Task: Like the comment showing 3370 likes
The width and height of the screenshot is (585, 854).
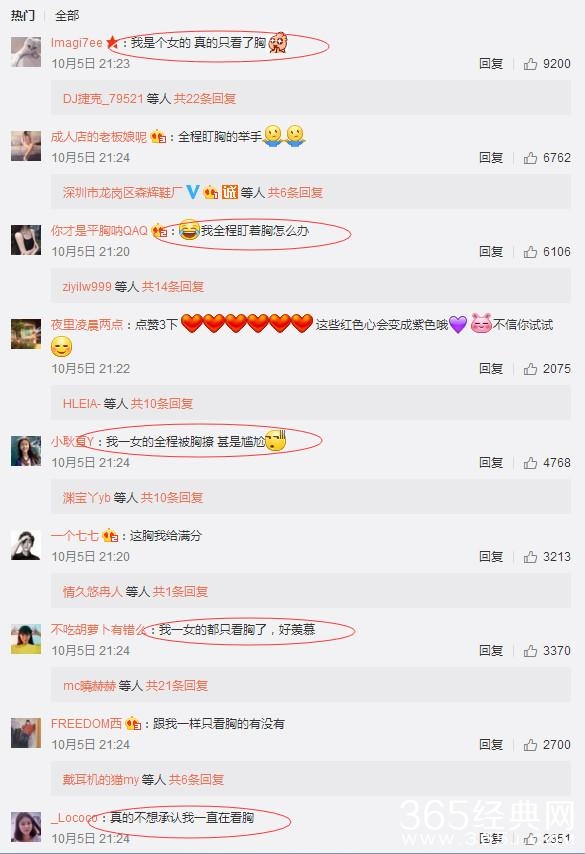Action: (530, 651)
